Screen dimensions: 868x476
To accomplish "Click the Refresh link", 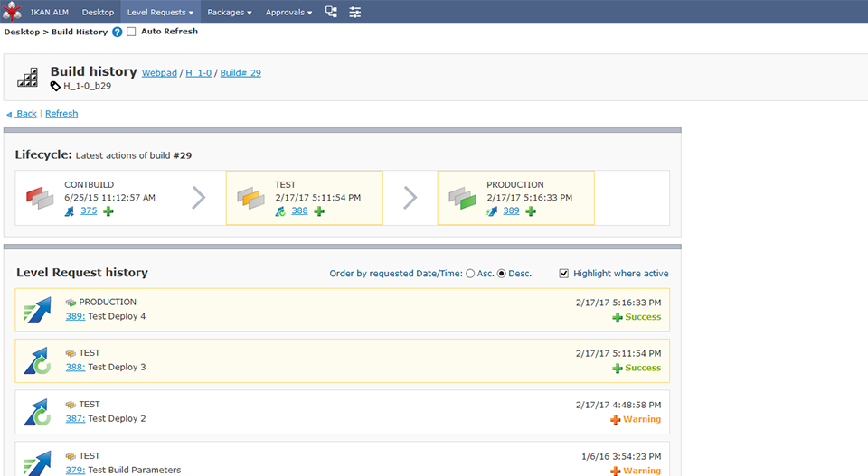I will point(61,114).
